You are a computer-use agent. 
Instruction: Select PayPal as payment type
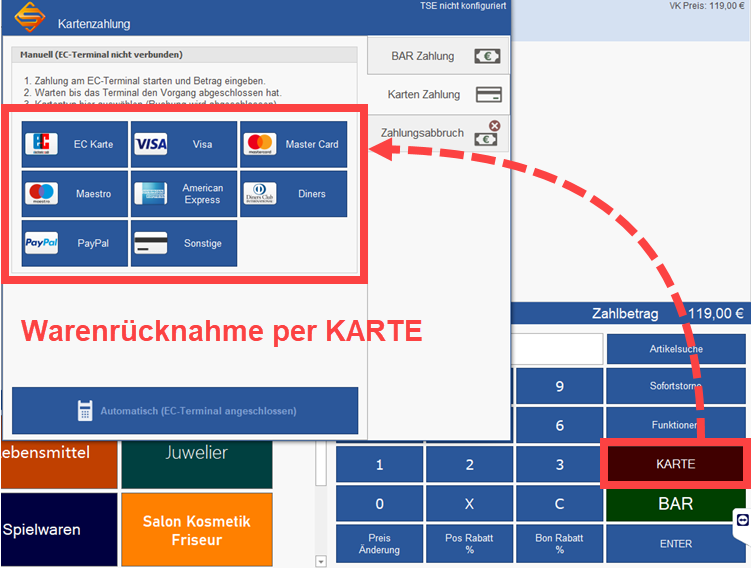tap(75, 243)
